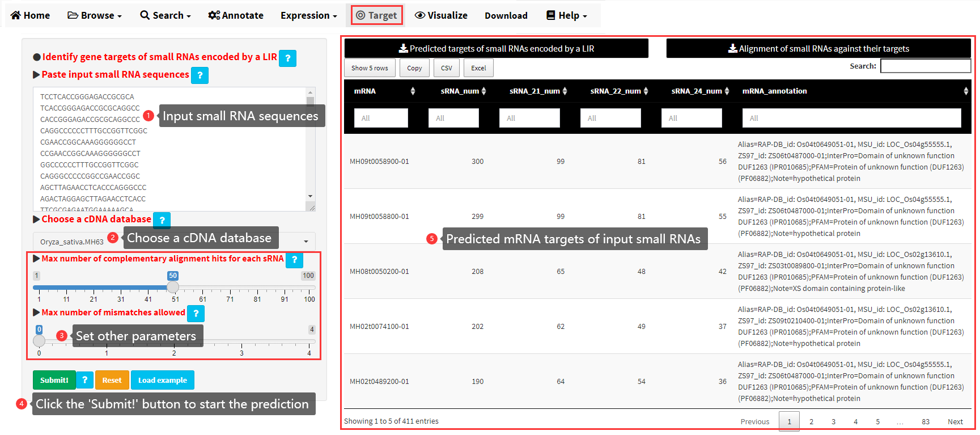Open the Target tab

[x=377, y=15]
